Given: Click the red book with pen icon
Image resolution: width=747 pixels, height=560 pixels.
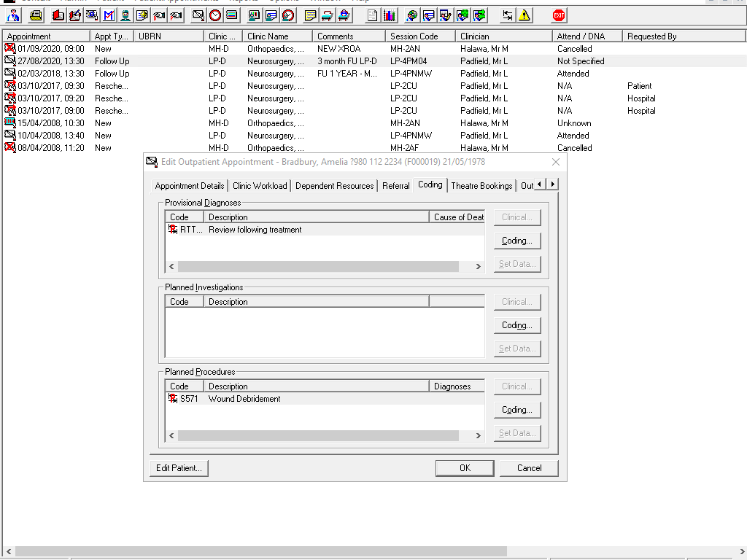Looking at the screenshot, I should 75,16.
